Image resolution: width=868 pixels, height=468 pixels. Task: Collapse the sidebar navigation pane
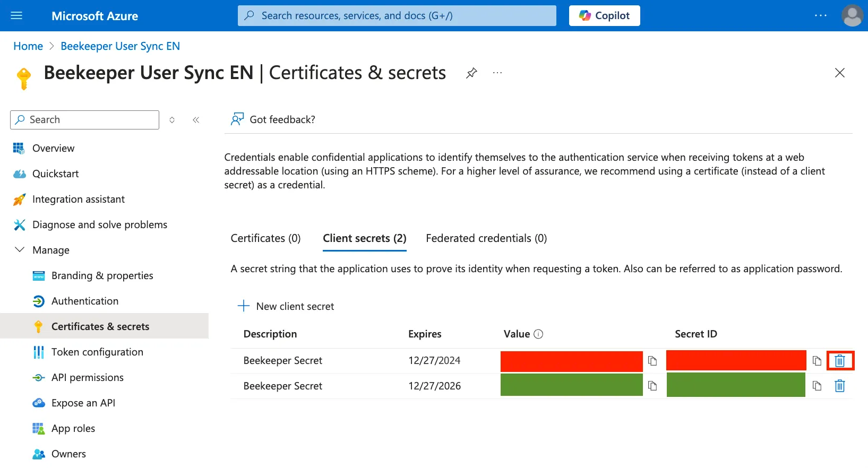[x=196, y=120]
